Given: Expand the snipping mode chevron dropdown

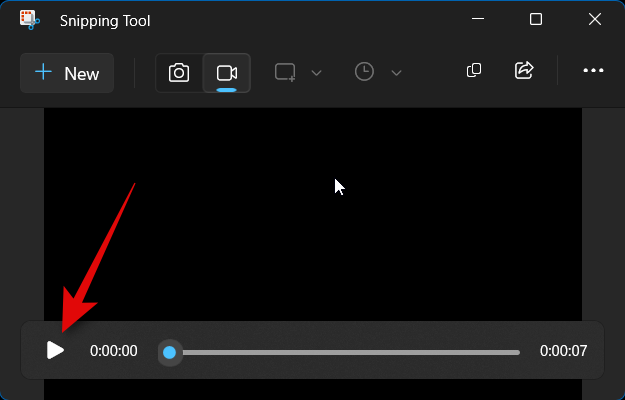Looking at the screenshot, I should (317, 73).
